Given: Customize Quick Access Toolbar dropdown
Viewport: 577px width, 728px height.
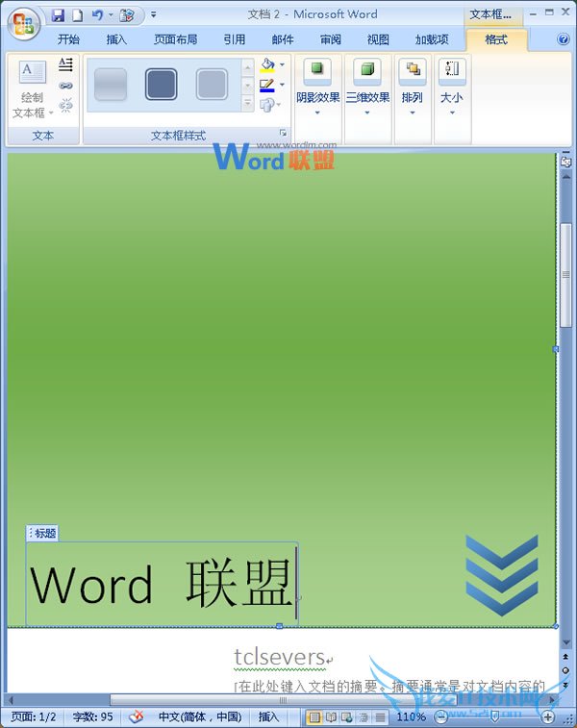Looking at the screenshot, I should coord(154,15).
